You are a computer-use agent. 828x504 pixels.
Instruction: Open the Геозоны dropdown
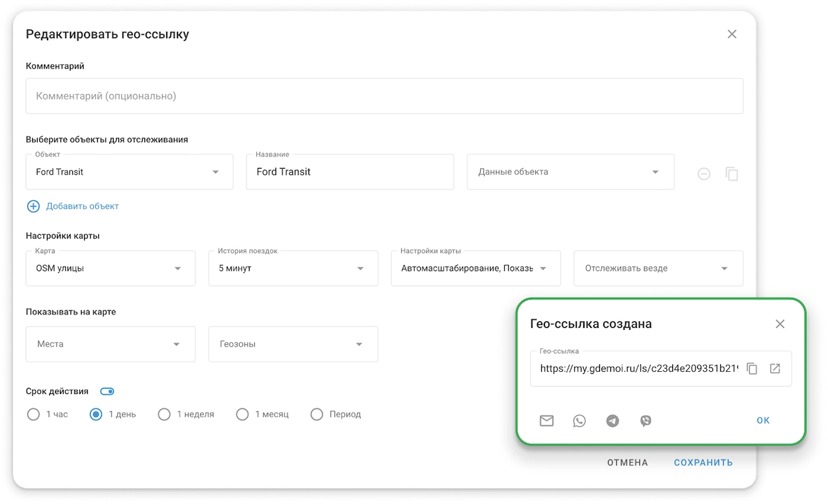(294, 344)
